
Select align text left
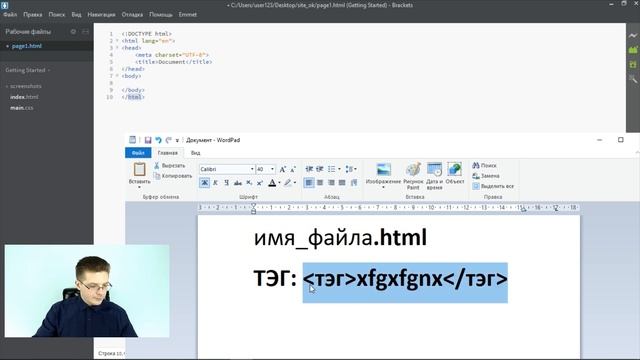309,183
